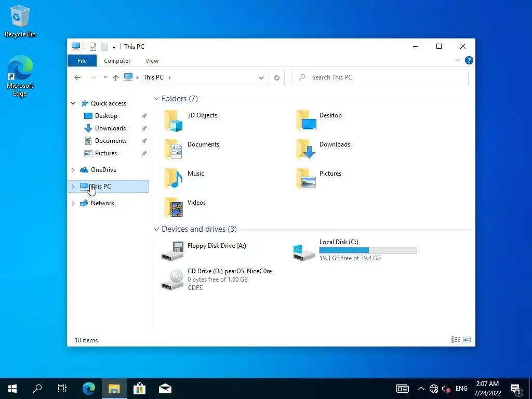Go back with the back arrow

click(77, 77)
